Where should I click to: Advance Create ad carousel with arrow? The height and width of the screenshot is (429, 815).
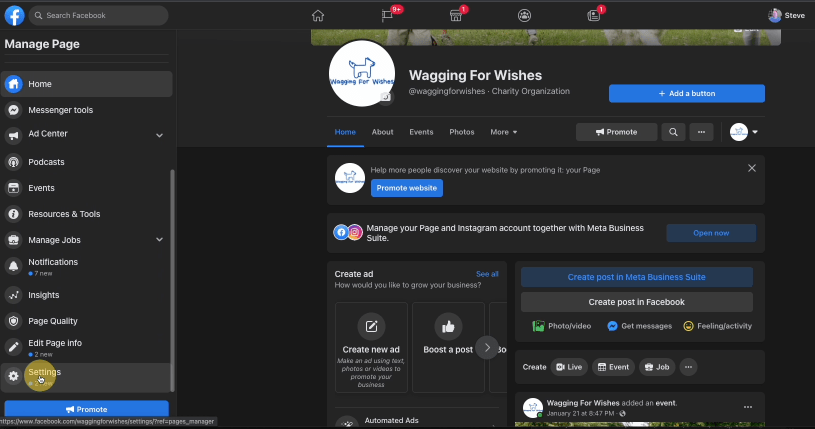[487, 347]
